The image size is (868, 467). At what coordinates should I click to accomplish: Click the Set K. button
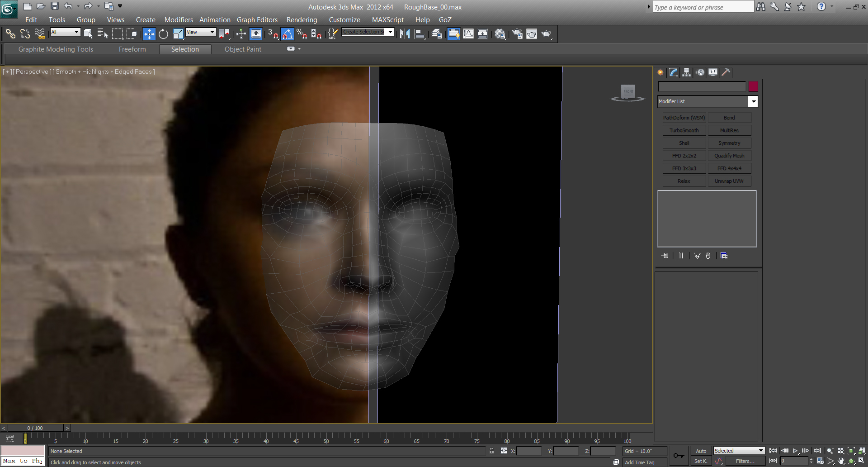701,461
